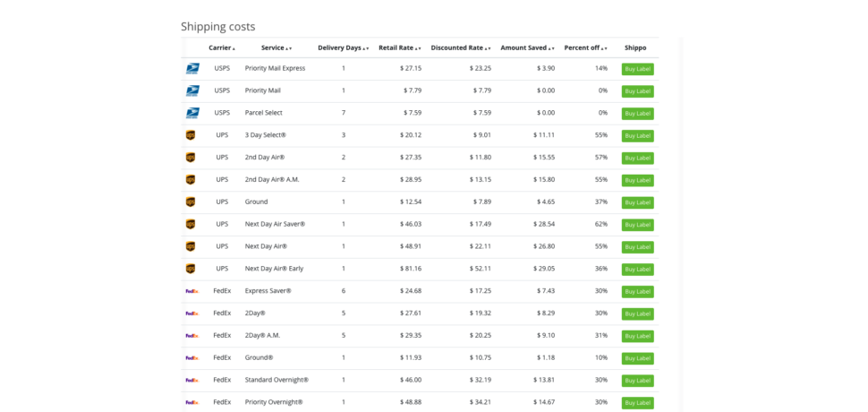Click the 62% percent off cell

point(601,224)
